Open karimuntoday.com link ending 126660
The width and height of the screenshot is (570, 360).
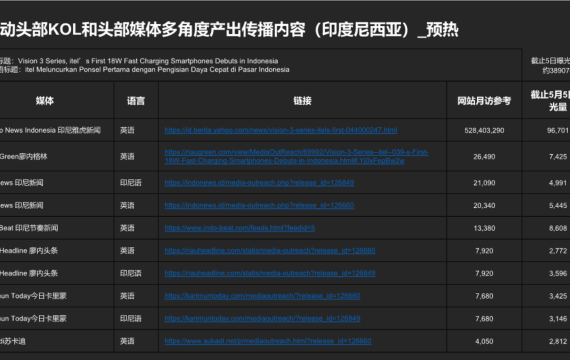click(x=262, y=296)
